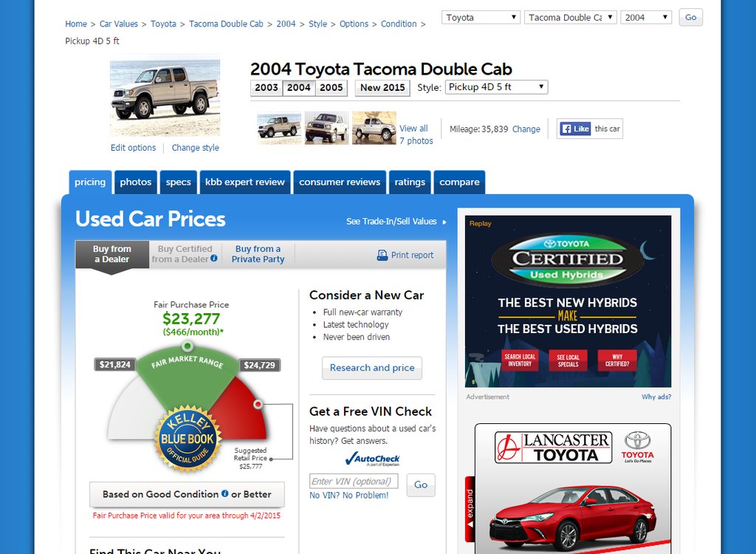Click the third small truck thumbnail
This screenshot has height=554, width=756.
pyautogui.click(x=374, y=129)
